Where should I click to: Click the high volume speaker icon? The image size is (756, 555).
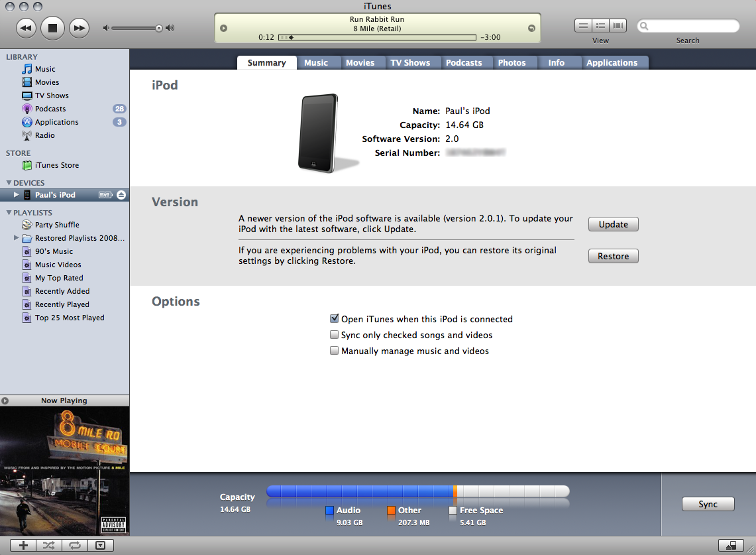[x=170, y=28]
